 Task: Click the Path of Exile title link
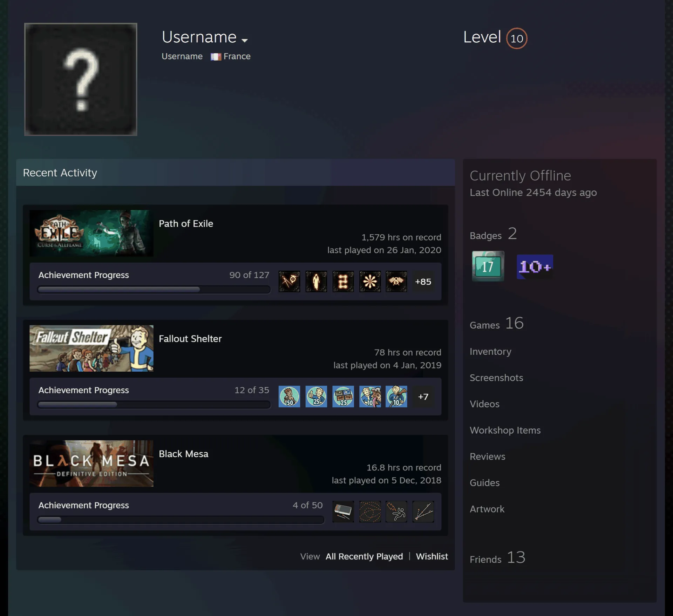(186, 224)
